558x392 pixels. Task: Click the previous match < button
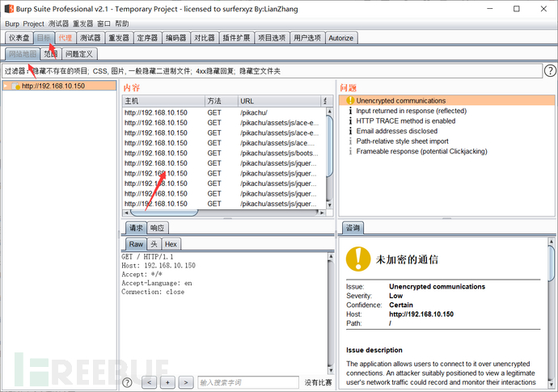coord(149,383)
